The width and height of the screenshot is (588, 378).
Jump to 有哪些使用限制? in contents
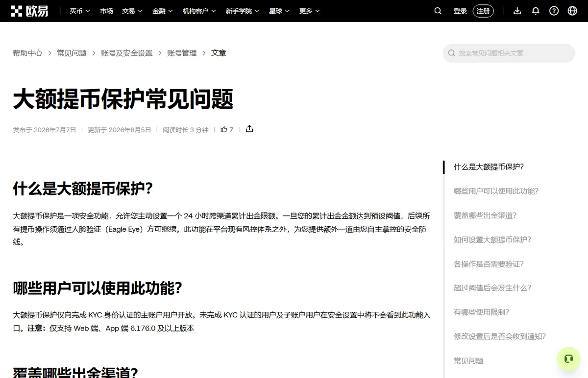tap(482, 312)
